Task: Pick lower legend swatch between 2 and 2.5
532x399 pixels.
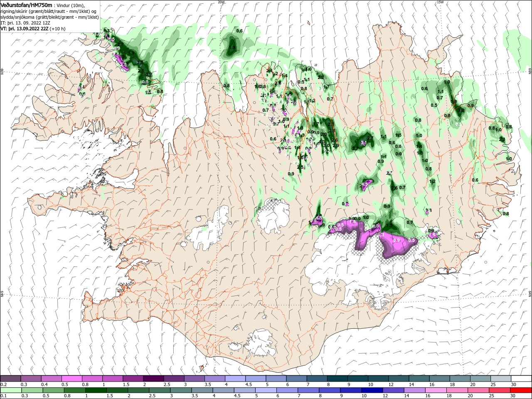Action: (138, 390)
